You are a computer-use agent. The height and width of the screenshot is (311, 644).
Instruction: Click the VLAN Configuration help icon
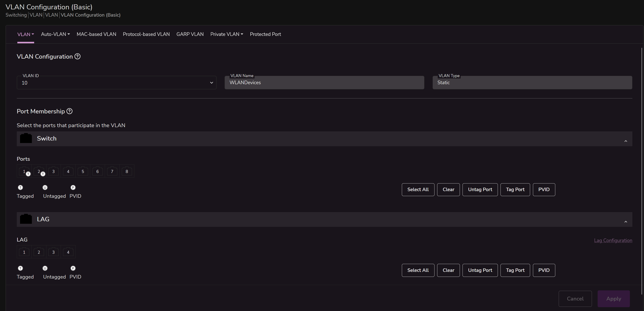(77, 57)
